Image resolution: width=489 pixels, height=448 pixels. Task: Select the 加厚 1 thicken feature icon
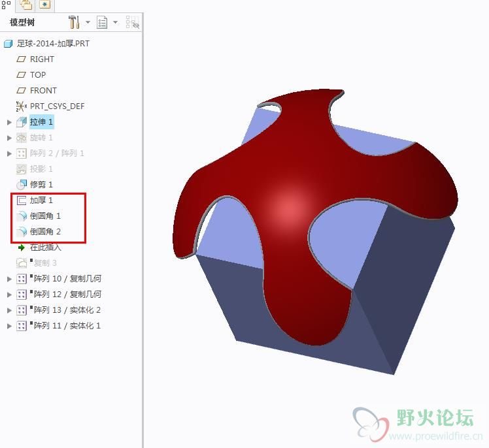21,200
